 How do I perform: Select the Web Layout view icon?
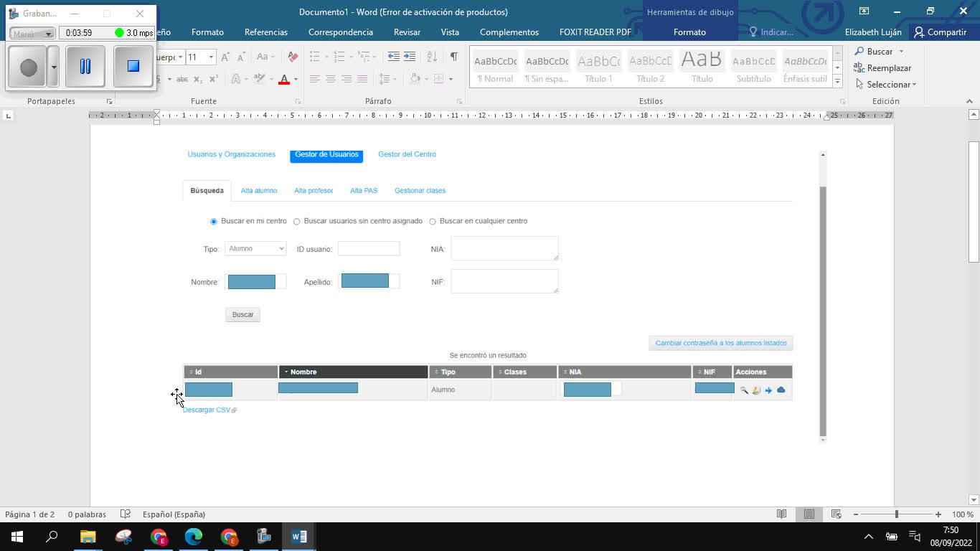[x=836, y=514]
